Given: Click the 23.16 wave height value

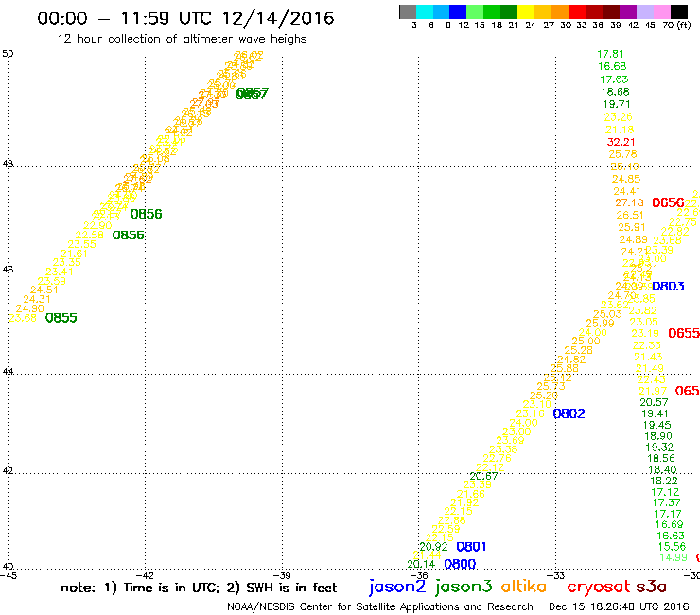Looking at the screenshot, I should (531, 413).
